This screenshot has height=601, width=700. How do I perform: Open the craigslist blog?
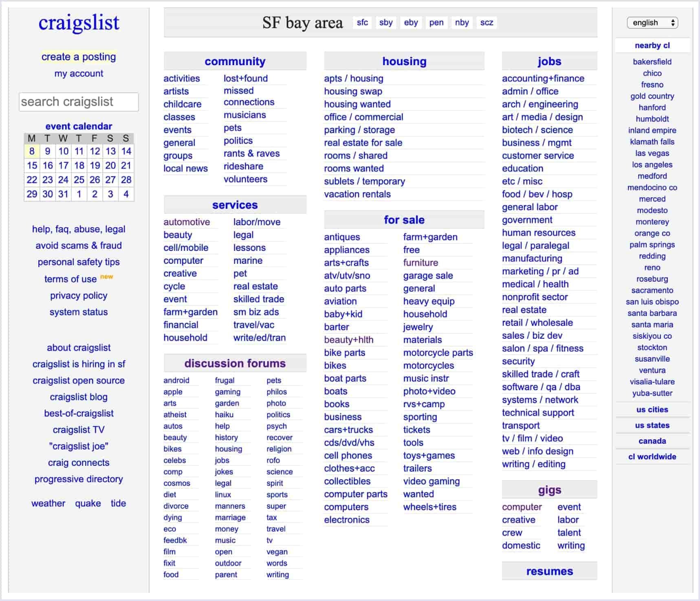79,397
